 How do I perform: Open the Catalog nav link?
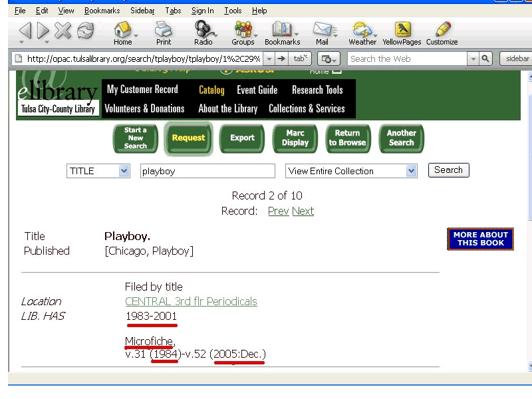click(211, 90)
